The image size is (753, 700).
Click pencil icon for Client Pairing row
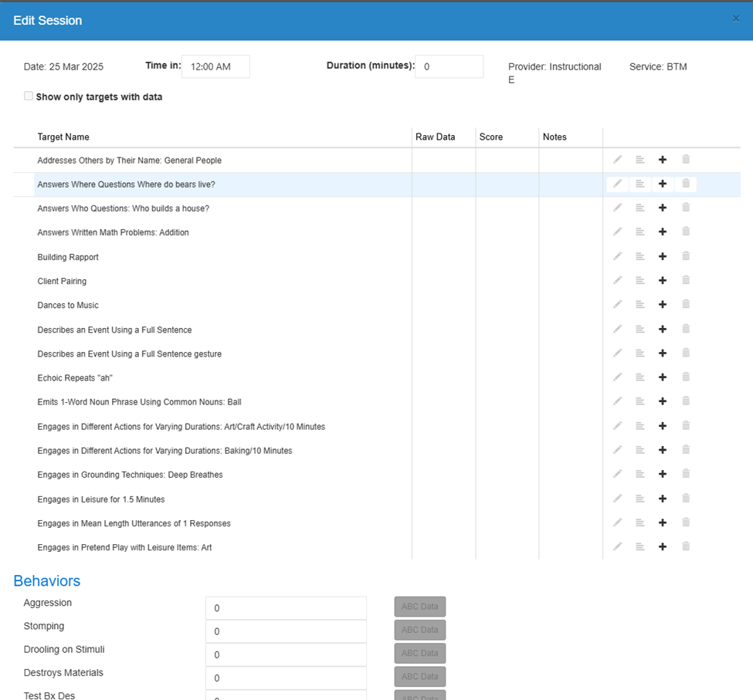point(618,281)
